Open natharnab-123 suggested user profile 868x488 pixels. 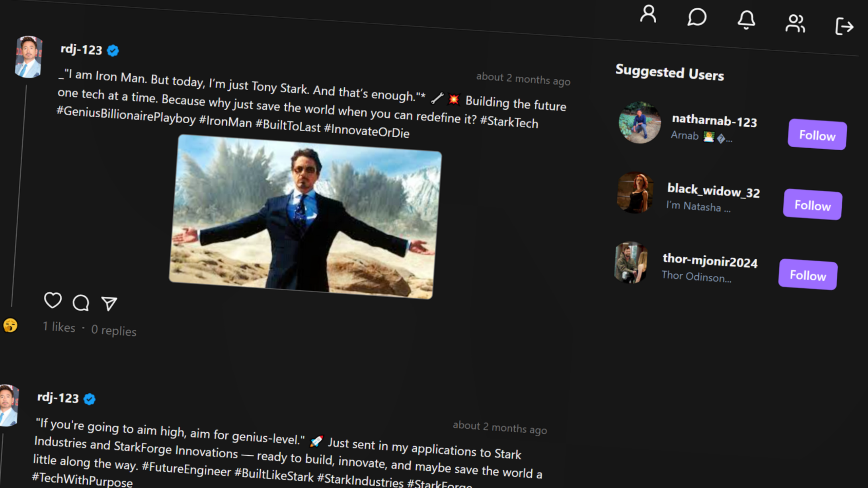(x=714, y=121)
